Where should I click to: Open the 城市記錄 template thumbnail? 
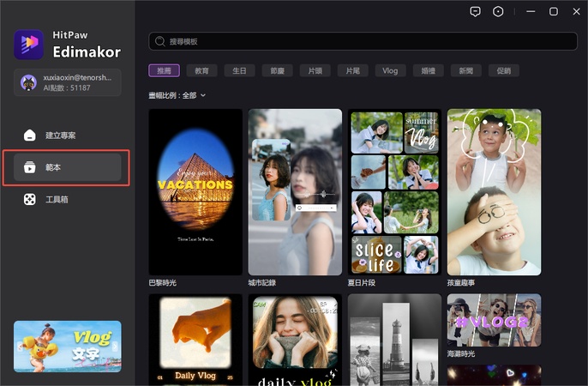(295, 192)
